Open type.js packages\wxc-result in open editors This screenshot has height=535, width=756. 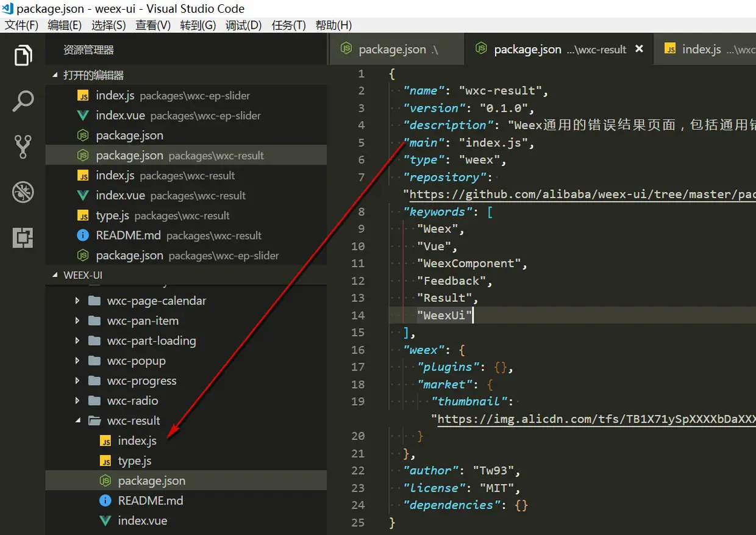pos(186,216)
